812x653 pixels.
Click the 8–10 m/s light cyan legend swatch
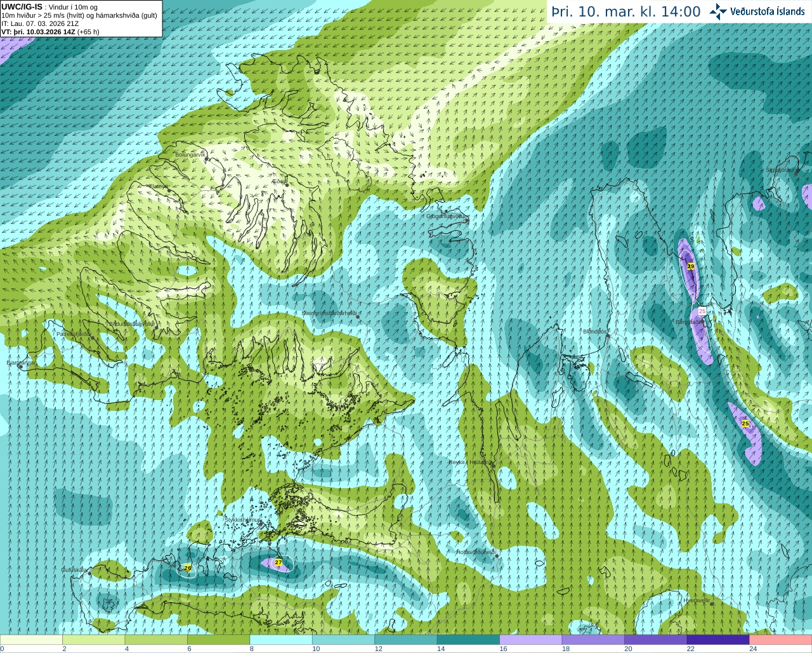[282, 639]
